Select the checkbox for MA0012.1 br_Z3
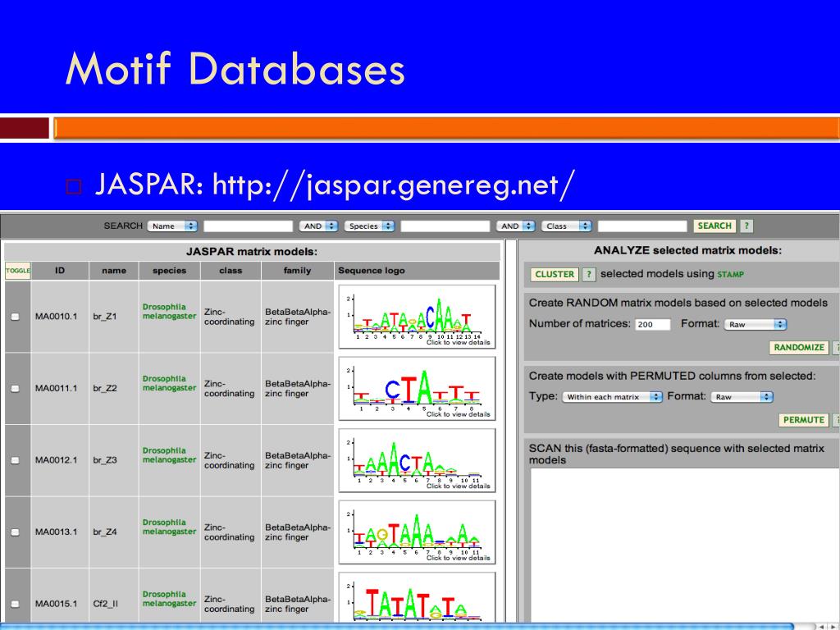 (16, 460)
